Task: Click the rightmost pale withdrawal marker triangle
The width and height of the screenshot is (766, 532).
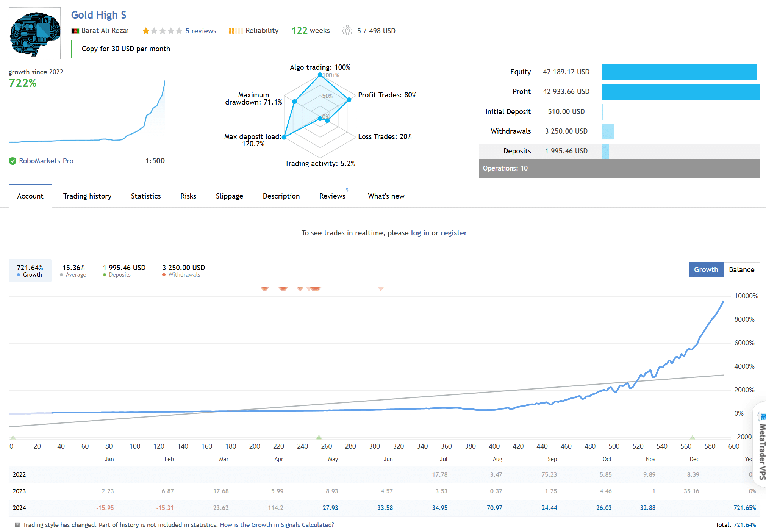Action: tap(381, 289)
